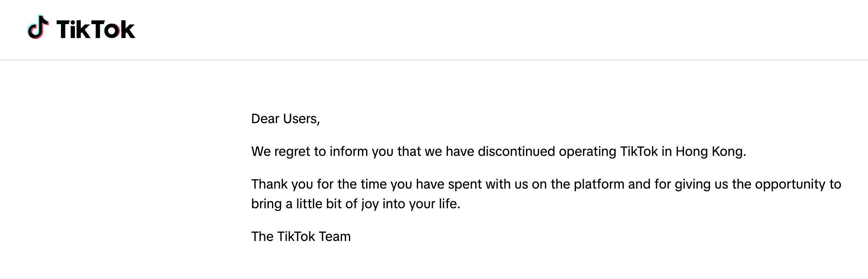Click the "Dear Users," greeting line
This screenshot has height=279, width=868.
[x=285, y=119]
